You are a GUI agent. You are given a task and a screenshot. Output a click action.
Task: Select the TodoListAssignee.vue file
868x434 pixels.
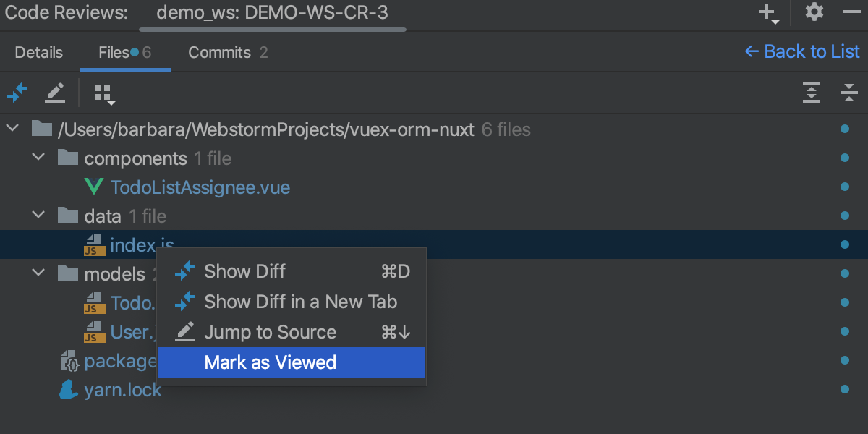pyautogui.click(x=200, y=187)
